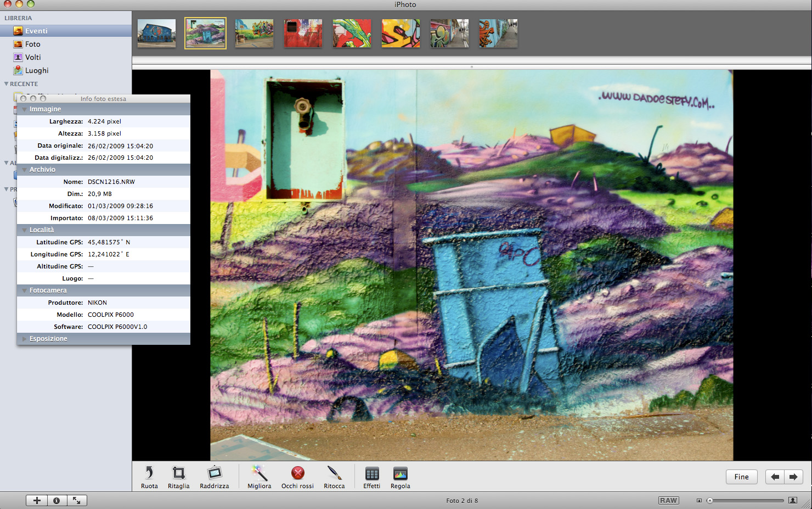Click the small-size icon left of zoom slider

pos(699,500)
